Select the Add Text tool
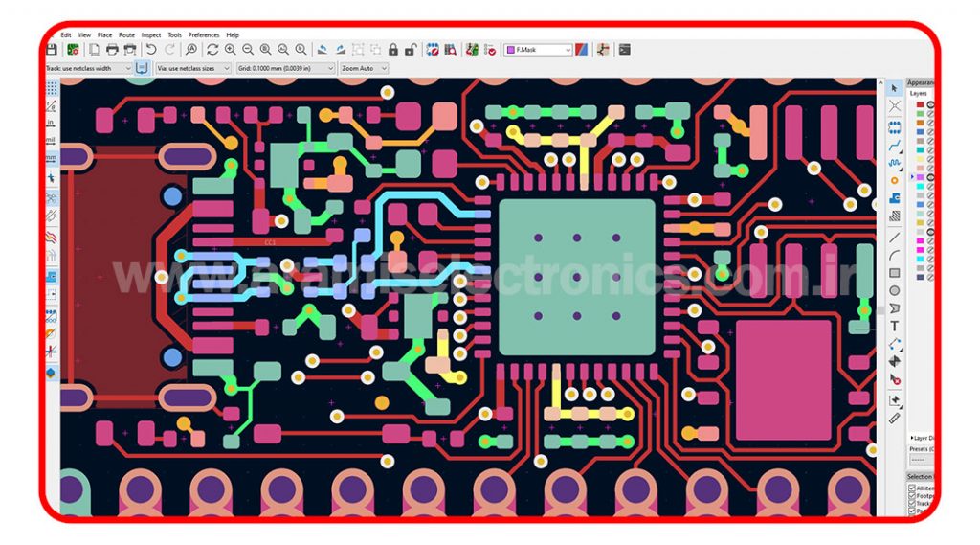The width and height of the screenshot is (980, 545). (x=895, y=326)
